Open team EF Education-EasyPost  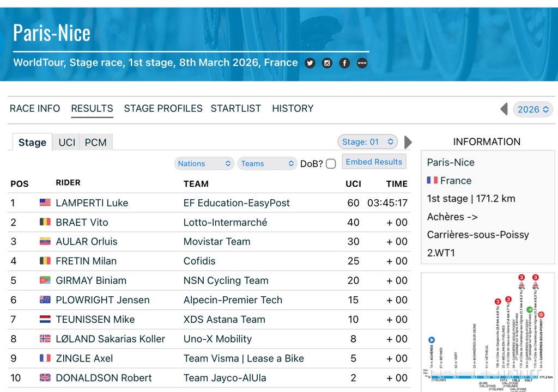click(x=236, y=203)
